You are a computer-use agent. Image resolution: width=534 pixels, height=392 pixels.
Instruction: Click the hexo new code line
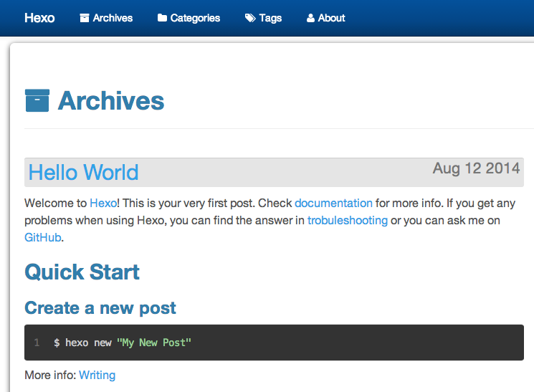click(x=123, y=343)
